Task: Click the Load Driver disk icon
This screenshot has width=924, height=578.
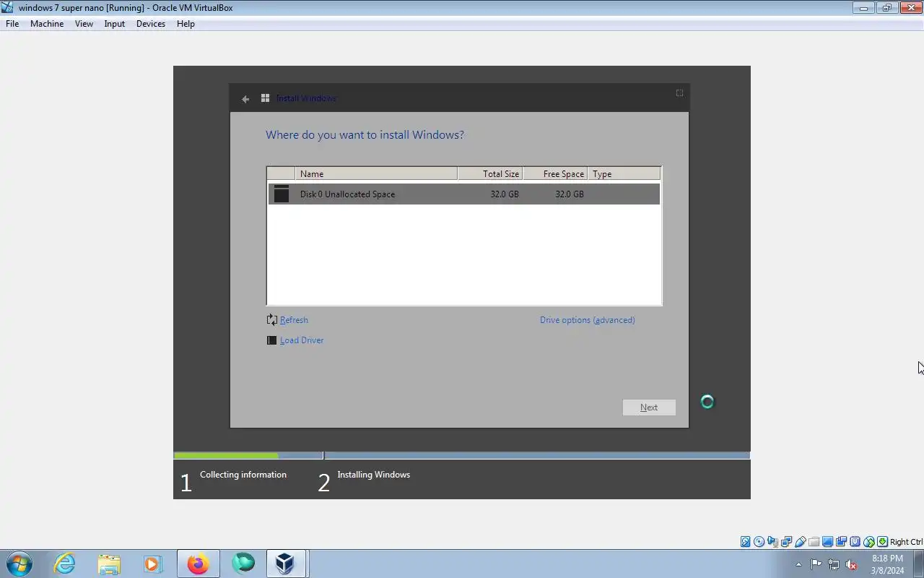Action: click(271, 340)
